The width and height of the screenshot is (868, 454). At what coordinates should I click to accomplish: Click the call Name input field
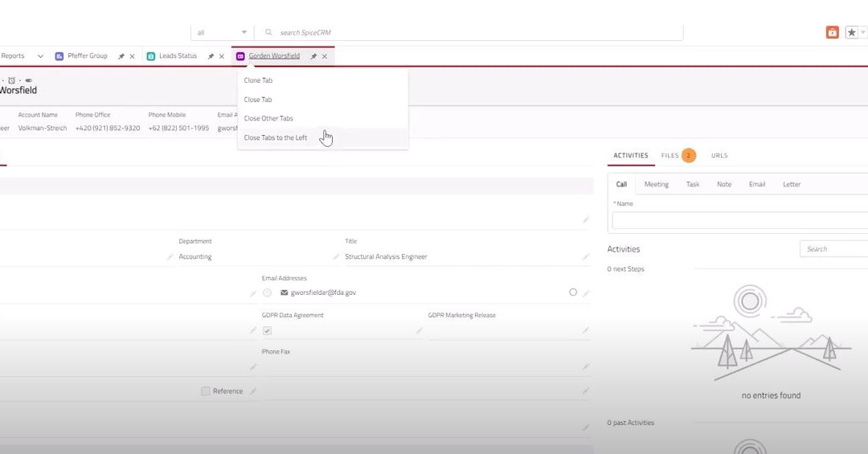[x=739, y=220]
